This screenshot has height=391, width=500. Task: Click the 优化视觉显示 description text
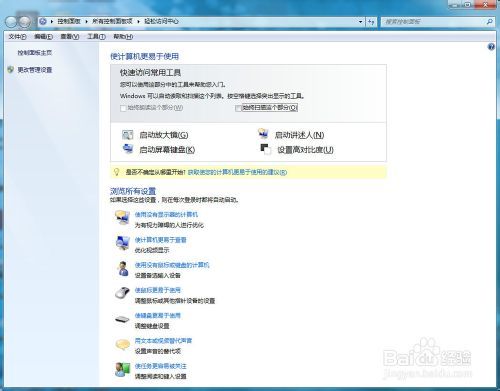(152, 250)
